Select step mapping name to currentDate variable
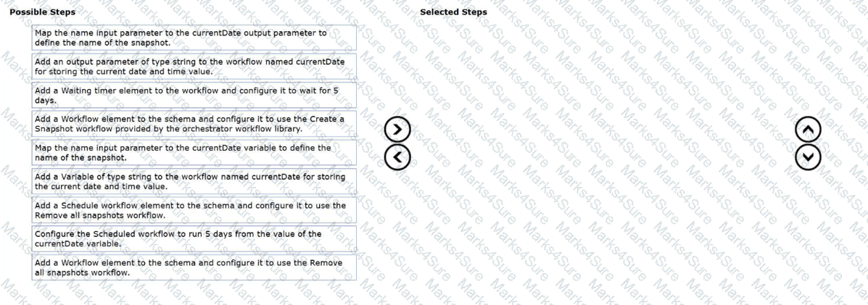This screenshot has width=868, height=305. coord(194,153)
